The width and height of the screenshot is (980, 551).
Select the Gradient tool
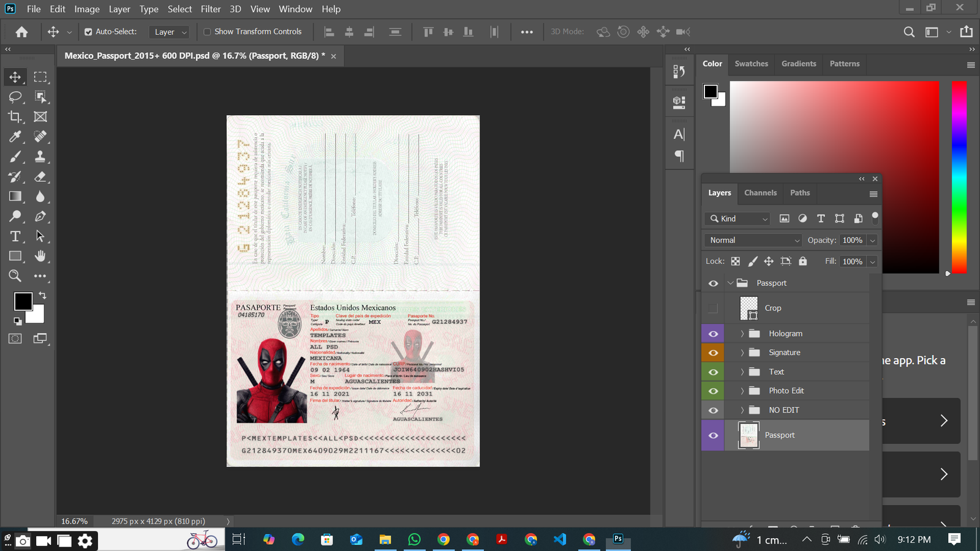pos(15,197)
